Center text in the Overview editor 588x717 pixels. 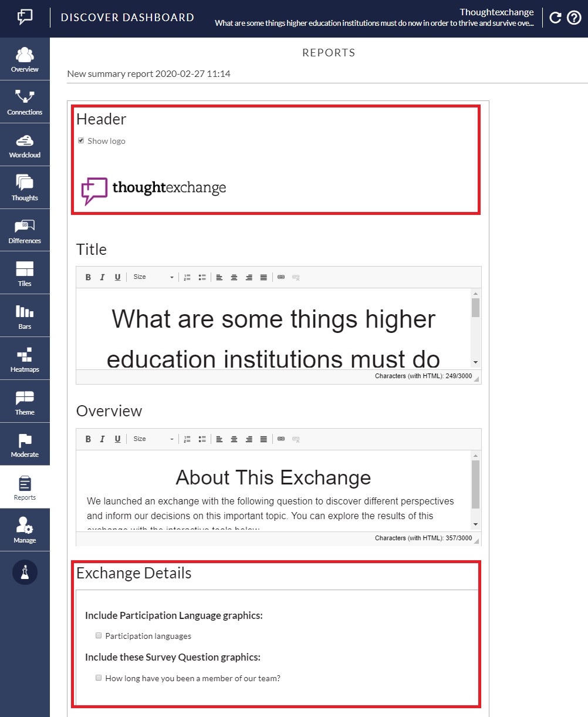(234, 439)
